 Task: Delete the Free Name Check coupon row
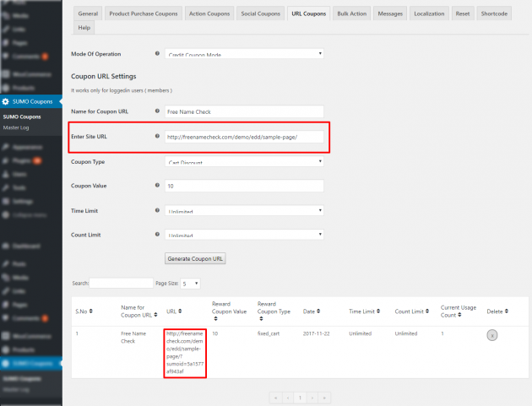tap(492, 335)
